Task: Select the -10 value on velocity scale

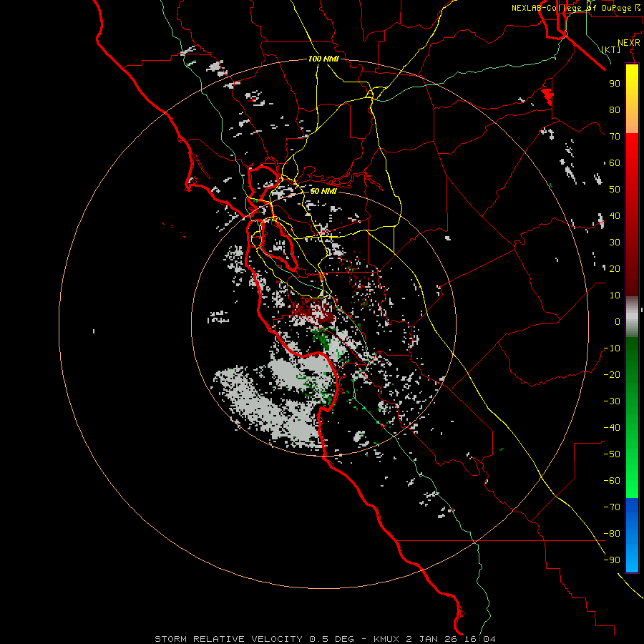Action: [612, 348]
